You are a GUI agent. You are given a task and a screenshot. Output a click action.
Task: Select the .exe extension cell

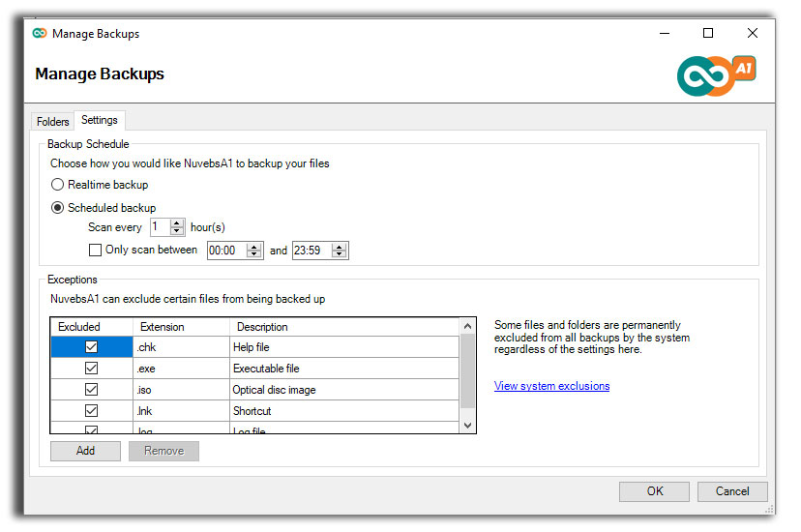click(x=181, y=369)
